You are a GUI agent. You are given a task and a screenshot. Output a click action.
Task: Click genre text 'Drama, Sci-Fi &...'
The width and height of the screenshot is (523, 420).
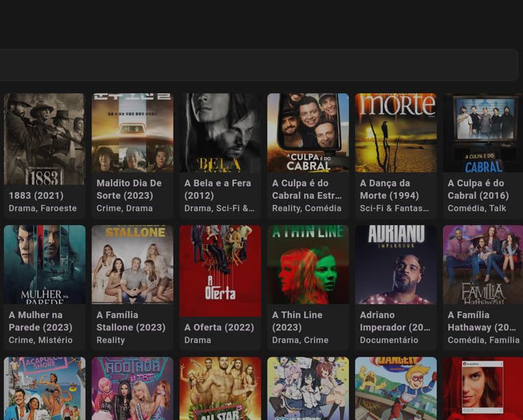[x=219, y=208]
